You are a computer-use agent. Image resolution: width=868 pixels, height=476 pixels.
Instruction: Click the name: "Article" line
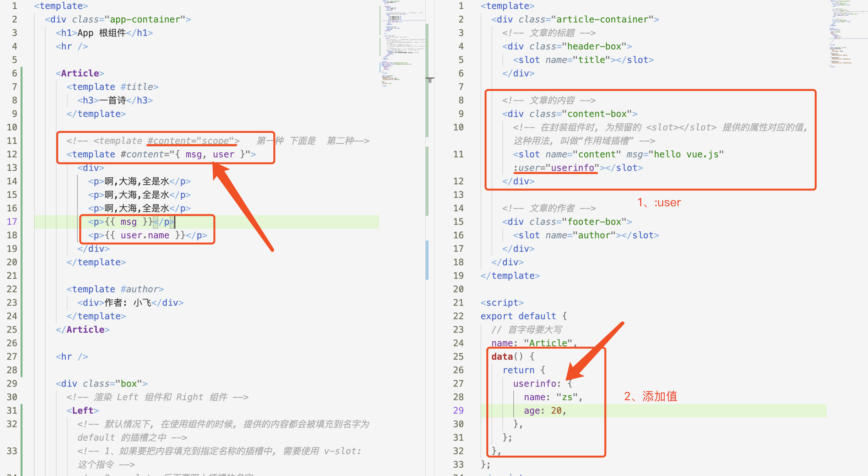pyautogui.click(x=534, y=343)
